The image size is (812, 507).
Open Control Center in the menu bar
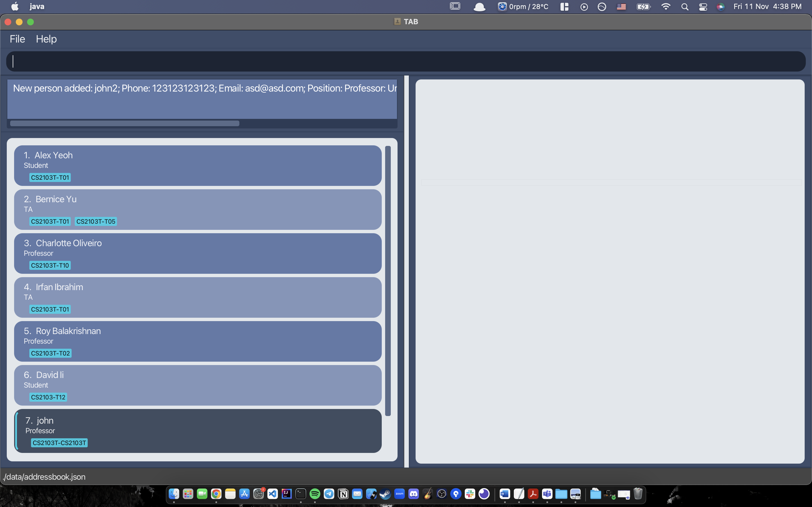703,7
